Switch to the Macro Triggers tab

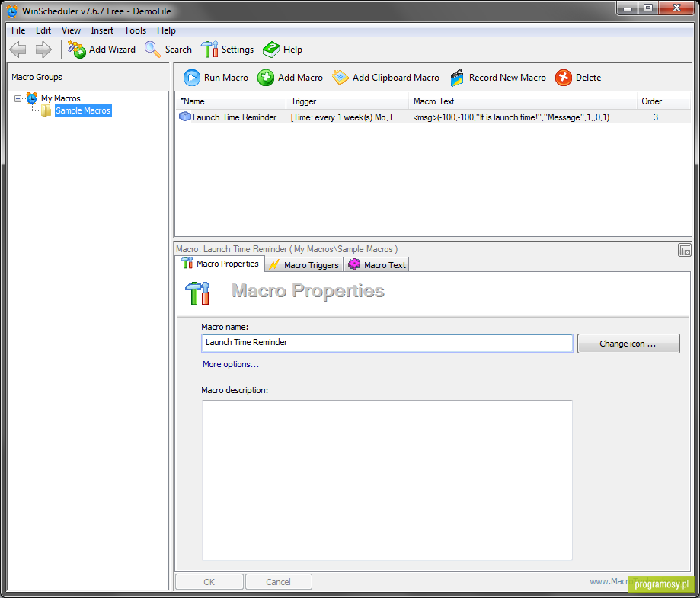point(305,265)
